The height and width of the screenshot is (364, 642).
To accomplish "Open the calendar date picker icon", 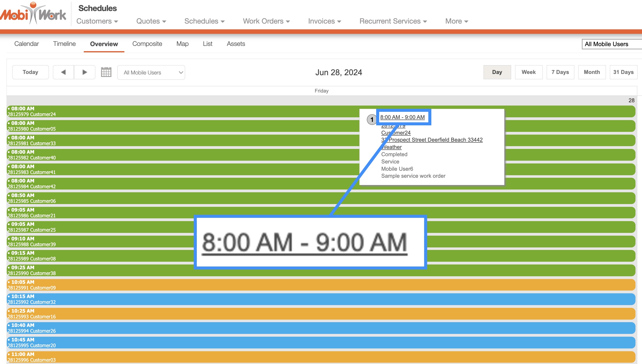I will (106, 72).
